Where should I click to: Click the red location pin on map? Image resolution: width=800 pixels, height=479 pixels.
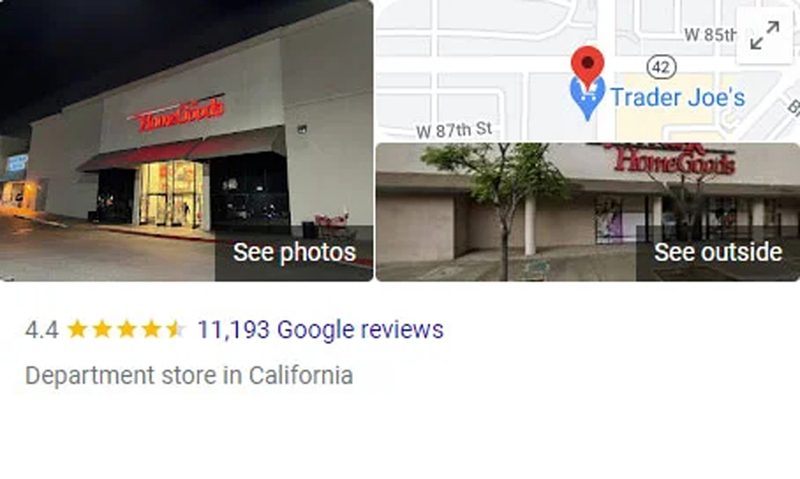(587, 66)
